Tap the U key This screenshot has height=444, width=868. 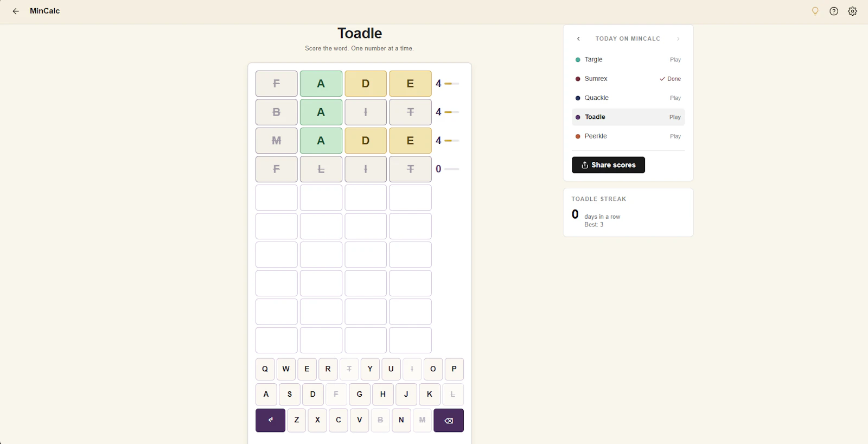(x=391, y=369)
